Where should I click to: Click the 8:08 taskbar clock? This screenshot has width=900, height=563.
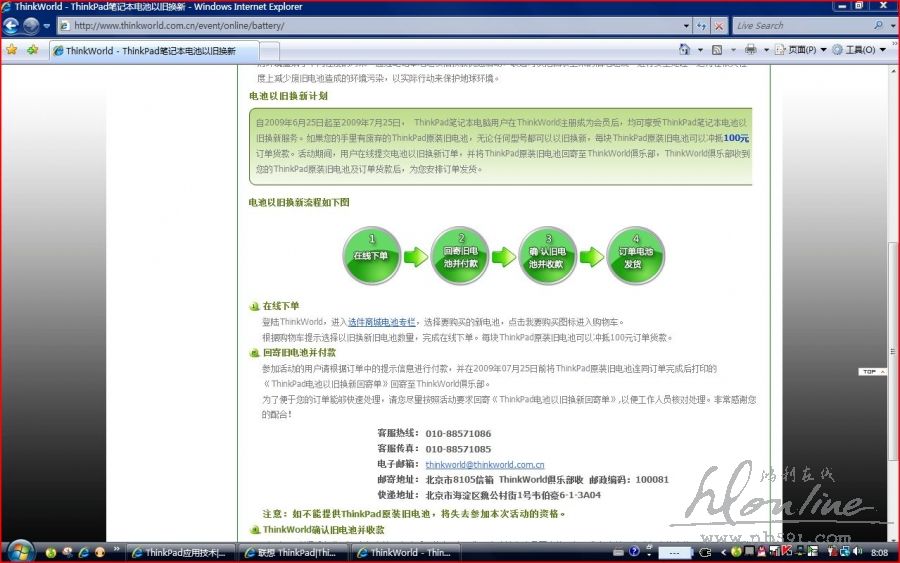(x=879, y=553)
